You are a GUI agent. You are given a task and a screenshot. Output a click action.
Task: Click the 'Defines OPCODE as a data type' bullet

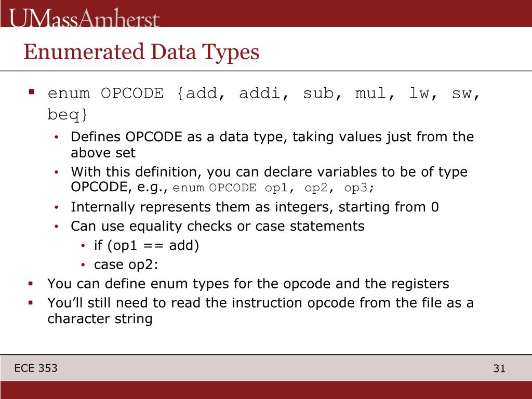(x=272, y=137)
